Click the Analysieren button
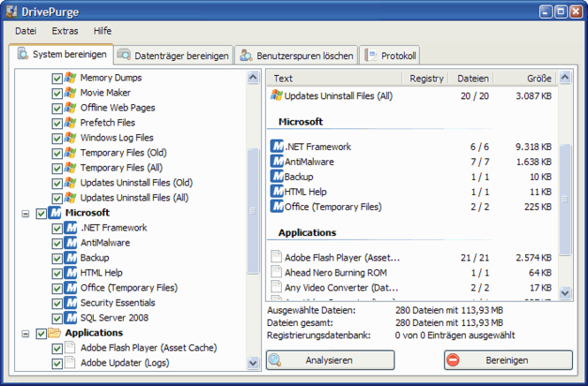The height and width of the screenshot is (386, 588). pyautogui.click(x=330, y=360)
